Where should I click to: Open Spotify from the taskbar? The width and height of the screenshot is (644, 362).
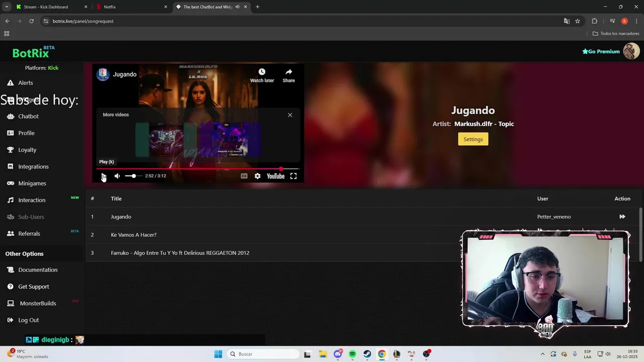[x=352, y=354]
